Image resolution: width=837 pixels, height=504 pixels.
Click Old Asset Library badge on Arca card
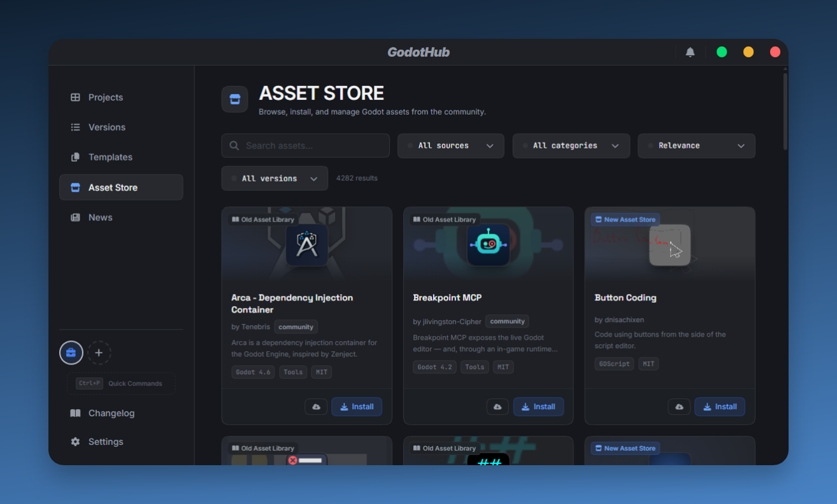click(262, 220)
